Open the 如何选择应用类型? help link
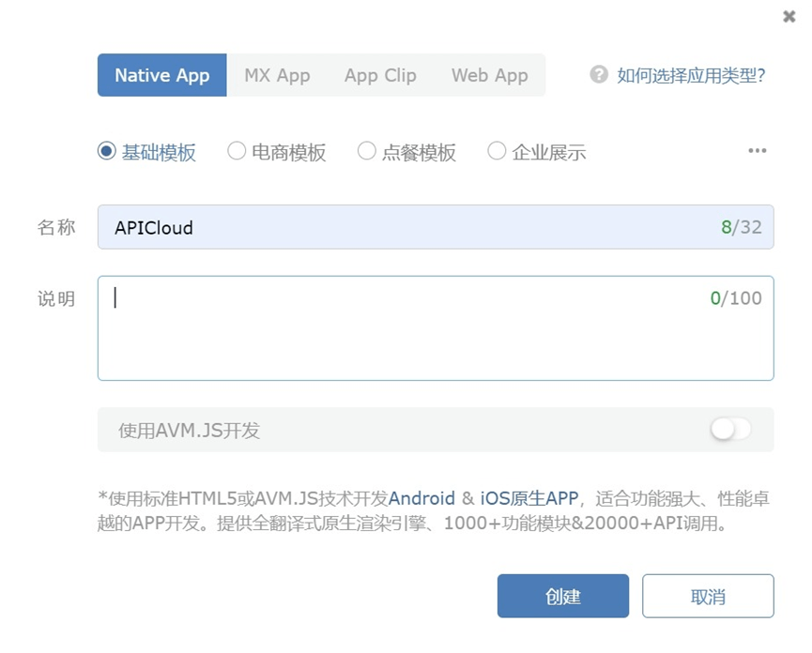Screen dimensions: 812x653 pos(691,76)
